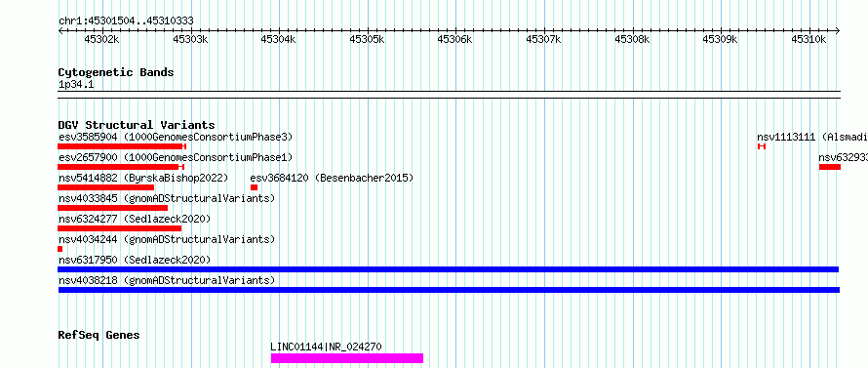This screenshot has height=368, width=868.
Task: Click the red bar under nsv5414882
Action: pyautogui.click(x=105, y=187)
